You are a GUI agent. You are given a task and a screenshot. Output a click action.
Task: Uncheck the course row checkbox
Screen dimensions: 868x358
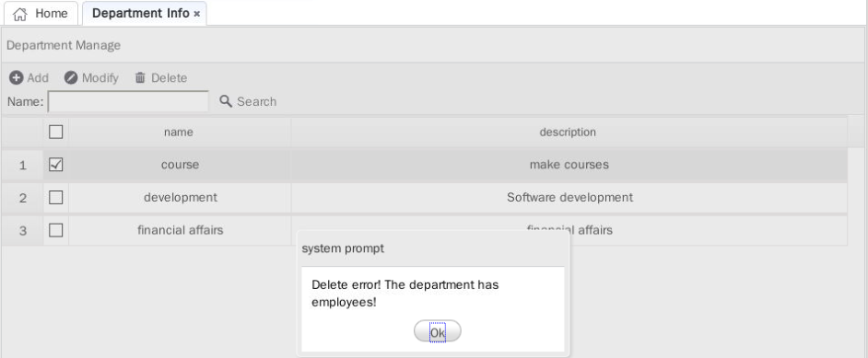coord(56,165)
